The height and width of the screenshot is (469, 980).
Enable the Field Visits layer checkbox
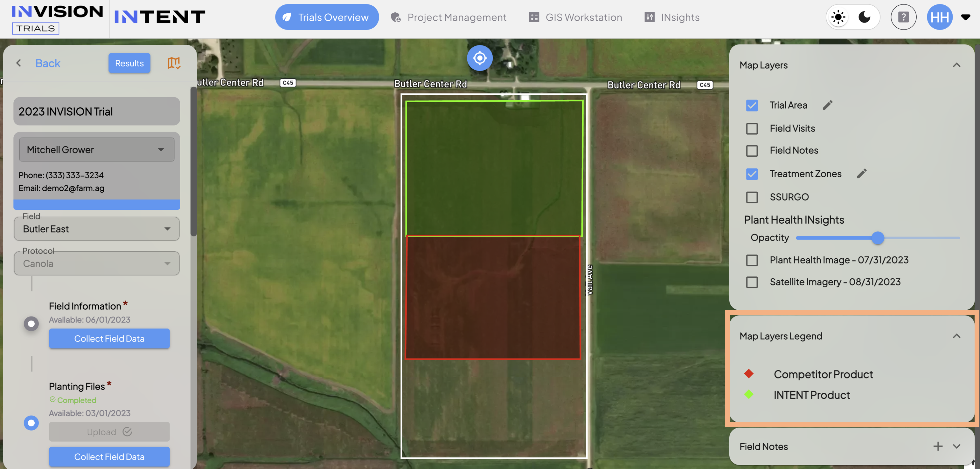pyautogui.click(x=752, y=128)
